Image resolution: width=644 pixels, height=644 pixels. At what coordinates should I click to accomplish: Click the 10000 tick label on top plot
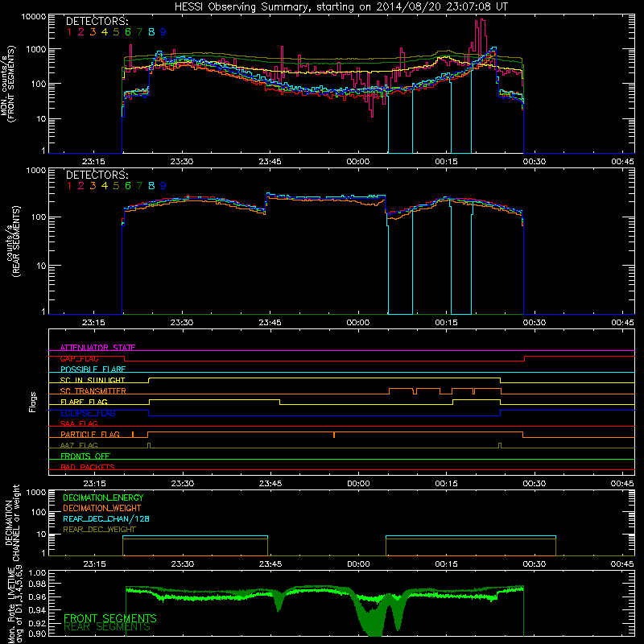[34, 17]
